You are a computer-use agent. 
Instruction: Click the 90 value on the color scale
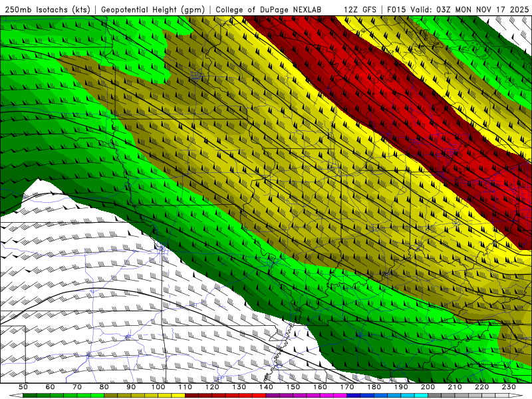(131, 387)
